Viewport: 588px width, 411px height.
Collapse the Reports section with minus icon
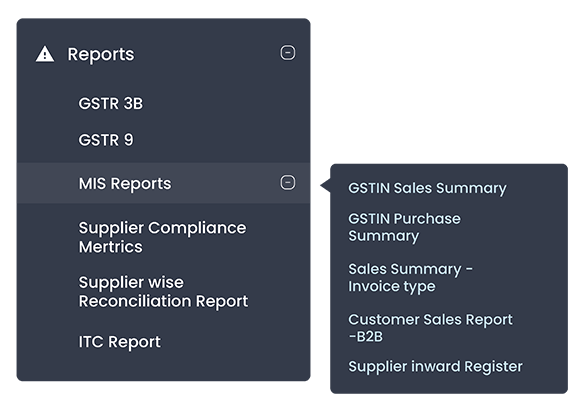(288, 53)
